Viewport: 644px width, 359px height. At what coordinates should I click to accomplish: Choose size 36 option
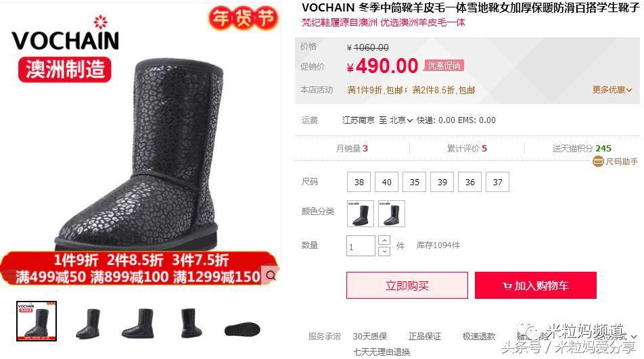470,182
